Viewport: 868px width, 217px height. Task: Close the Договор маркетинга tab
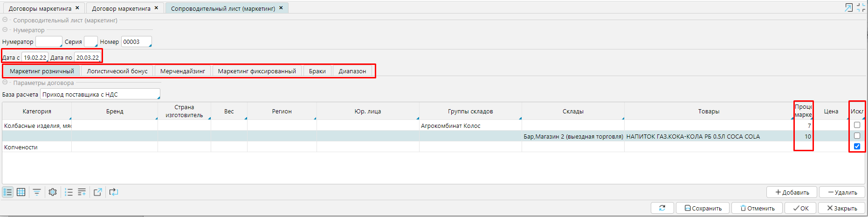pos(156,8)
